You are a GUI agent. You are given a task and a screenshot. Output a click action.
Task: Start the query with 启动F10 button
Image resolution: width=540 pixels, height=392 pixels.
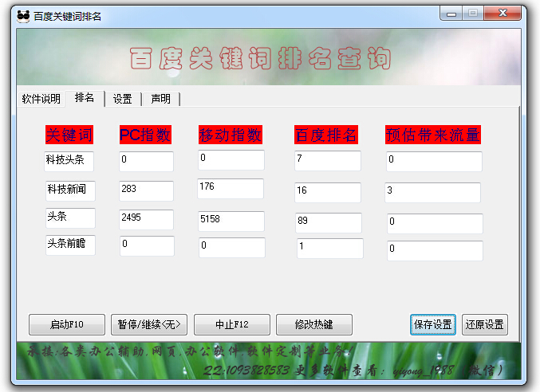67,324
